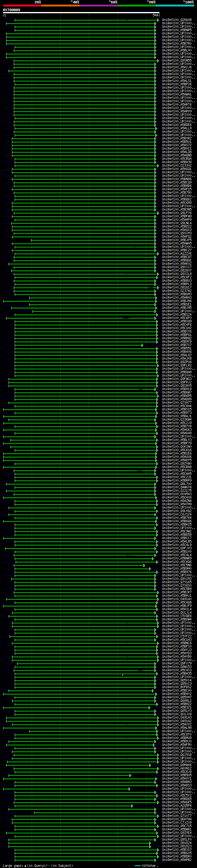Click the green ~80% identity legend segment
This screenshot has width=197, height=868.
137,6
